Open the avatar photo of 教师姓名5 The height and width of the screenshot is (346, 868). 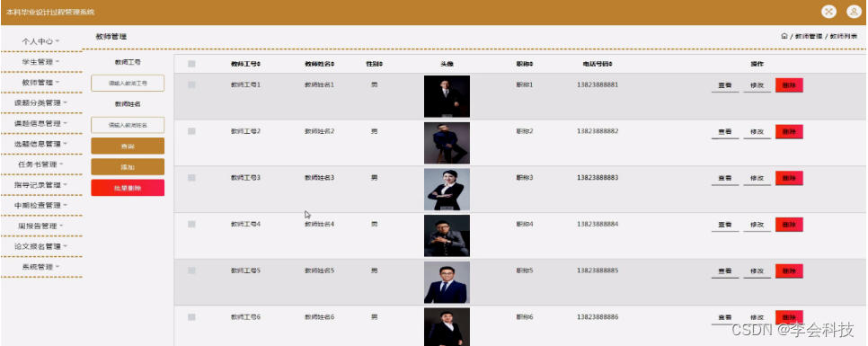pyautogui.click(x=447, y=282)
